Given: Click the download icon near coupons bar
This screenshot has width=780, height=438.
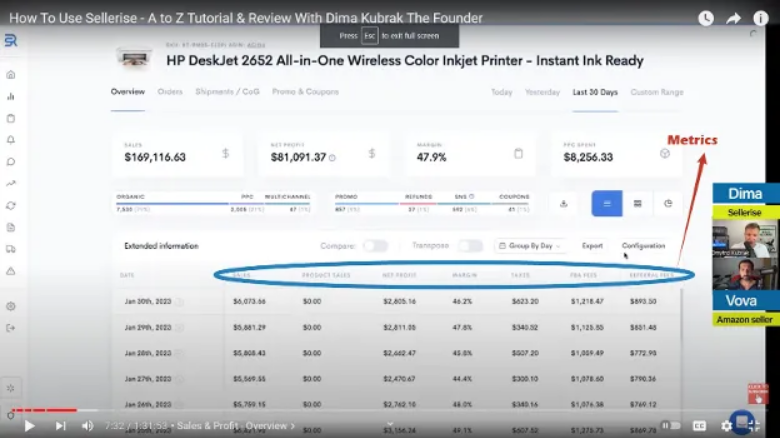Looking at the screenshot, I should pos(564,204).
